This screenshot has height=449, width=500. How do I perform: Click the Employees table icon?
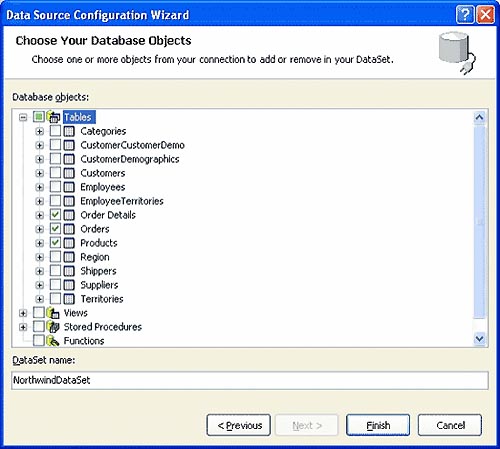click(x=69, y=187)
